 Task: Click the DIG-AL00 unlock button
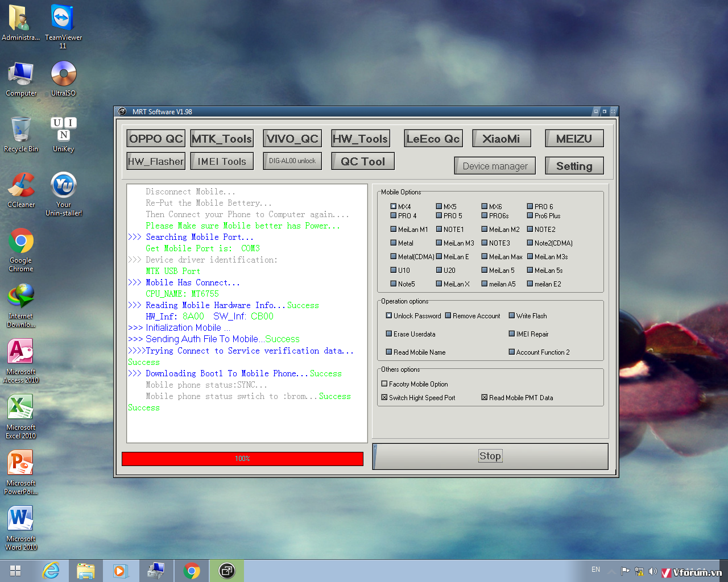[292, 161]
